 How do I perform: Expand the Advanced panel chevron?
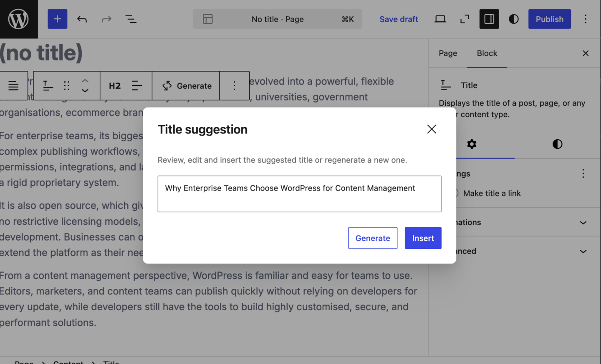click(x=583, y=251)
